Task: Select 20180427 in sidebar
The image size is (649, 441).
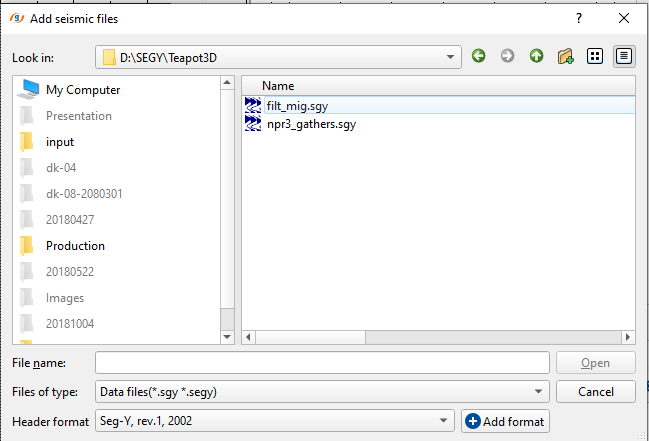Action: click(70, 220)
